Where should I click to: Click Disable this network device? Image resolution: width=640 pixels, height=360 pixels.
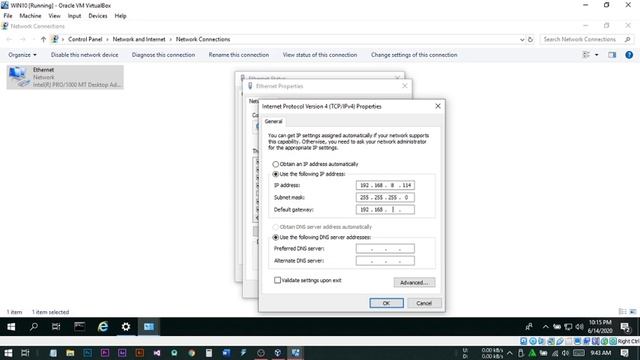click(x=84, y=55)
